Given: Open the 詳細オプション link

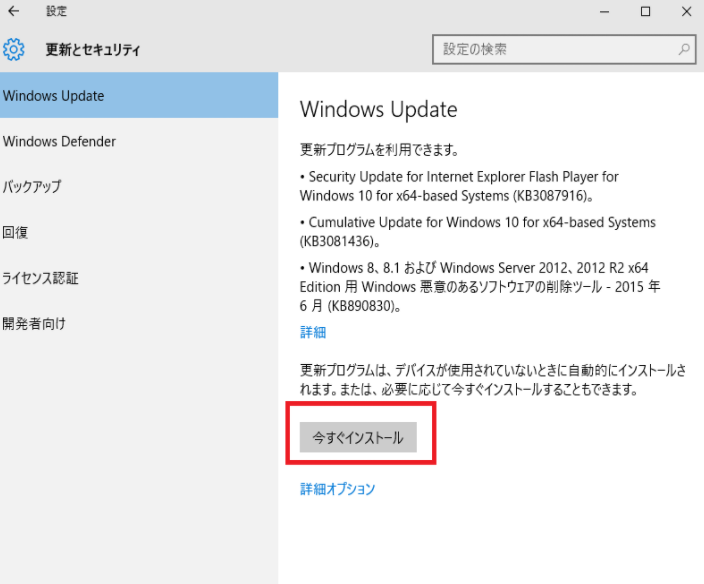Looking at the screenshot, I should coord(337,489).
